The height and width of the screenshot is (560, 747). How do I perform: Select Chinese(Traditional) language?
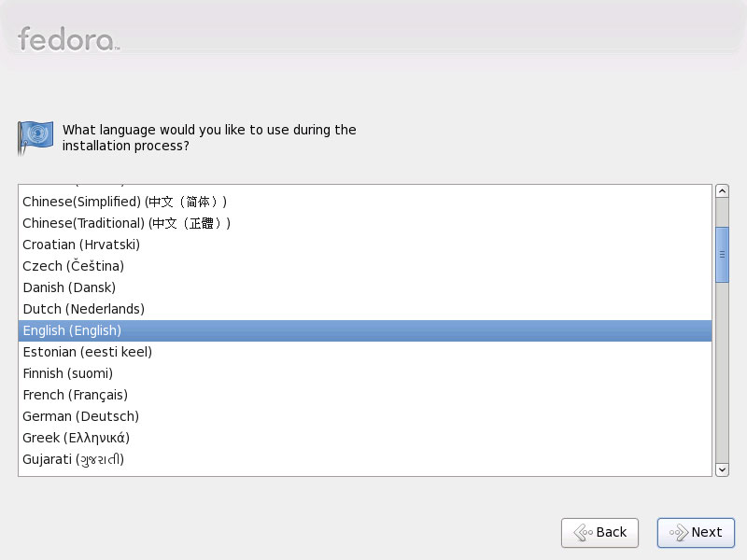click(x=365, y=223)
